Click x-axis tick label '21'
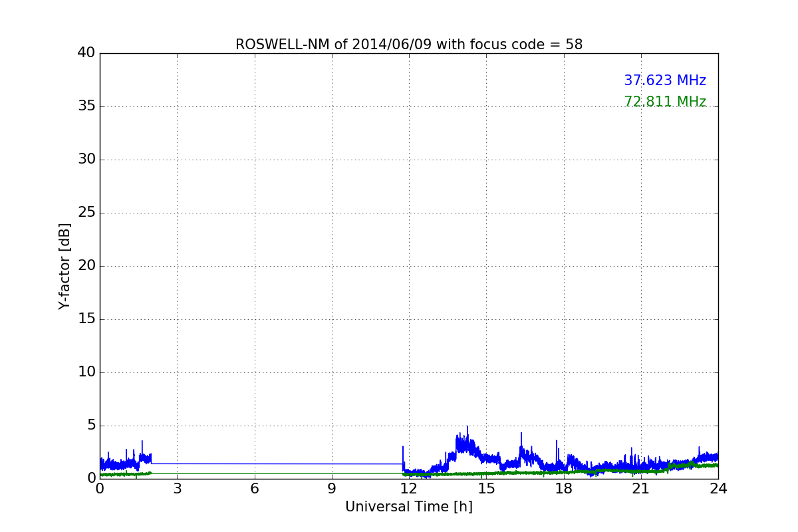The image size is (798, 532). pyautogui.click(x=641, y=489)
